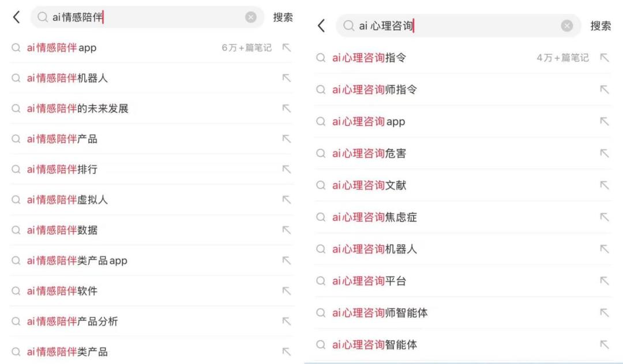
Task: Tap magnifier icon beside 'ai心理咨询师指令'
Action: point(321,90)
